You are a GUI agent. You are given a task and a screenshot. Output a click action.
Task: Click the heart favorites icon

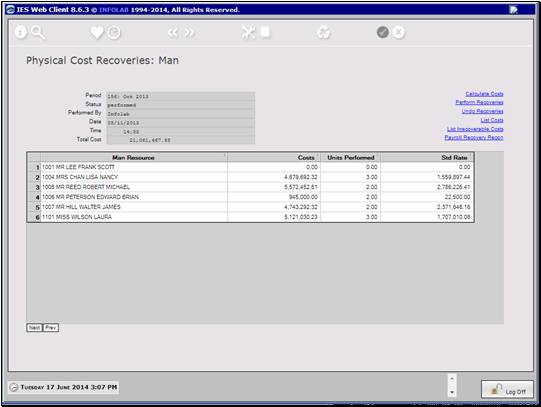(97, 33)
